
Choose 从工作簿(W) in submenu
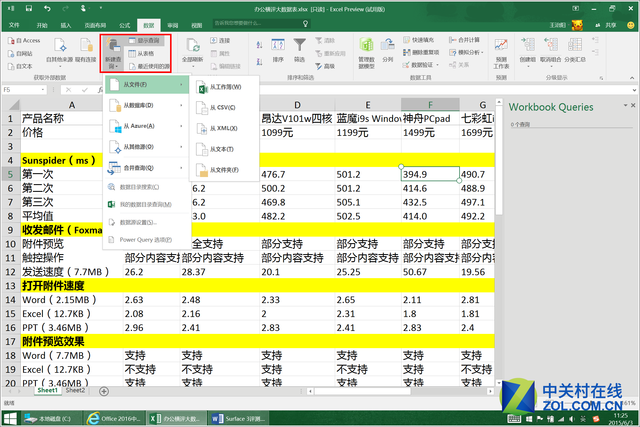click(224, 87)
